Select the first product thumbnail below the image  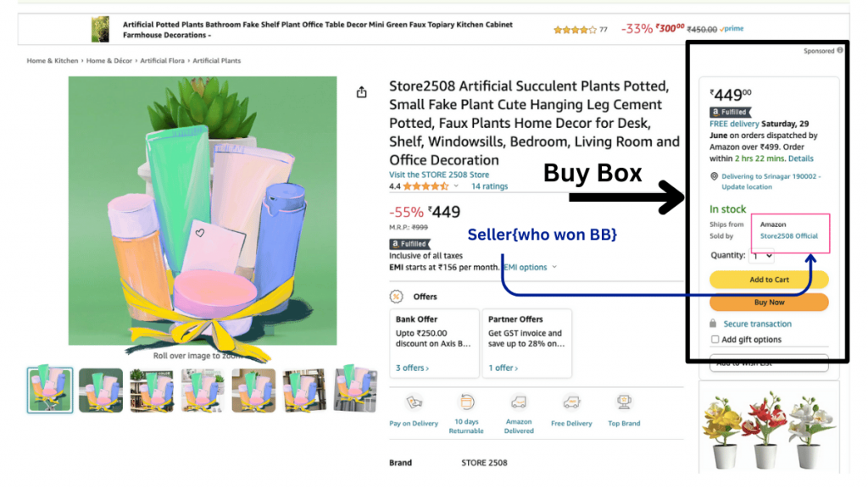tap(49, 391)
